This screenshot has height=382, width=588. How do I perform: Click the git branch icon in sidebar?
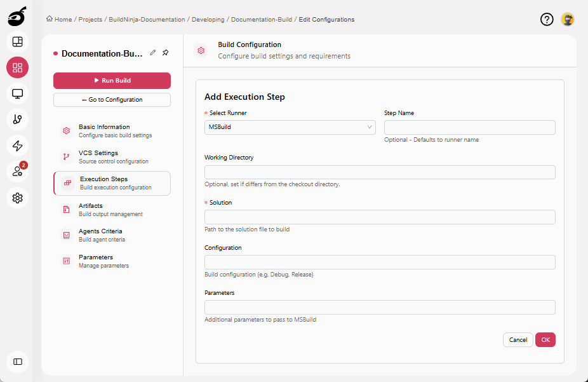point(17,119)
